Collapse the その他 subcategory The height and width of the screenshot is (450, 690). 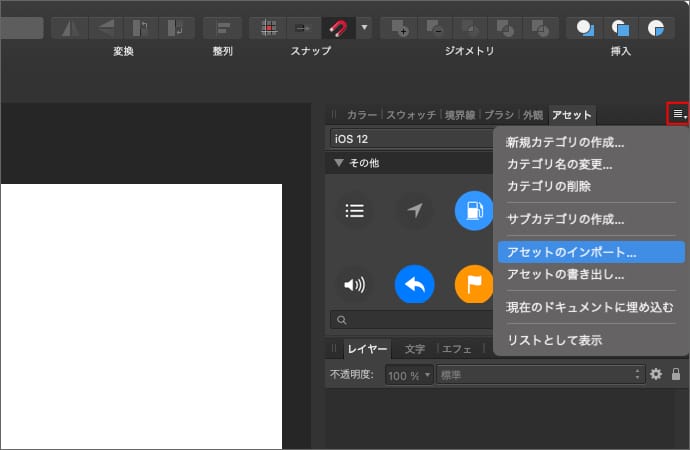(x=339, y=163)
